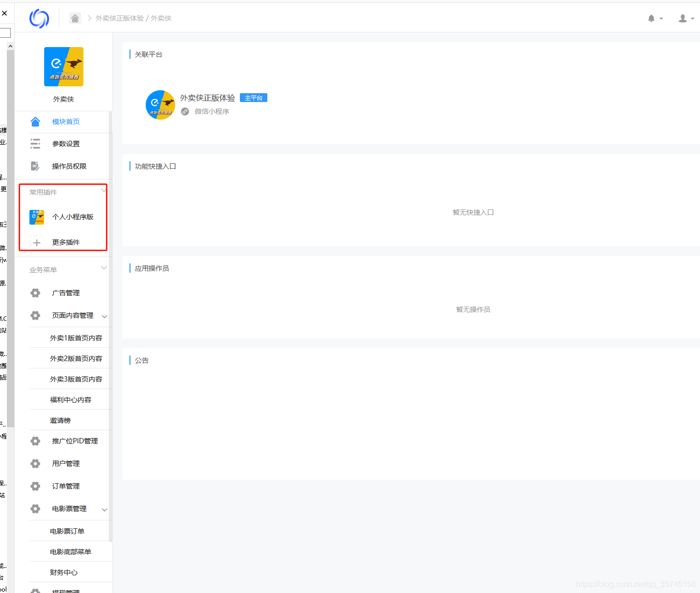This screenshot has width=700, height=593.
Task: Click the plus icon for 更多插件
Action: point(37,242)
